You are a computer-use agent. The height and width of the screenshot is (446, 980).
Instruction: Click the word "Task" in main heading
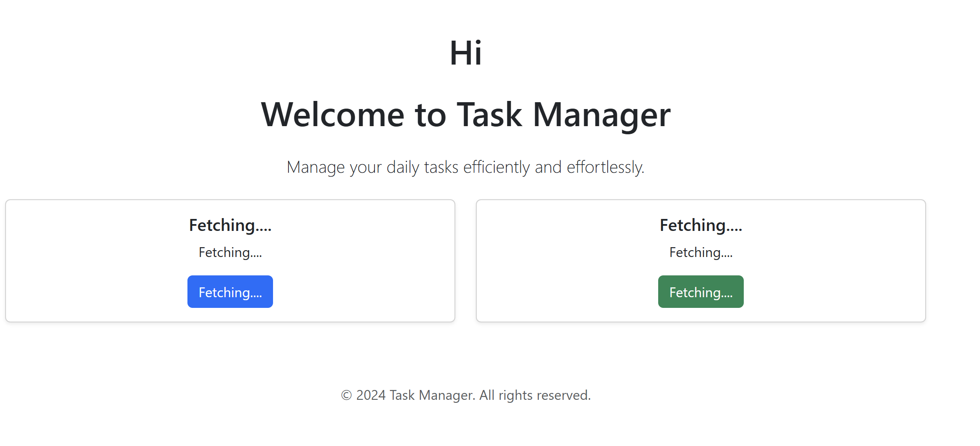489,115
